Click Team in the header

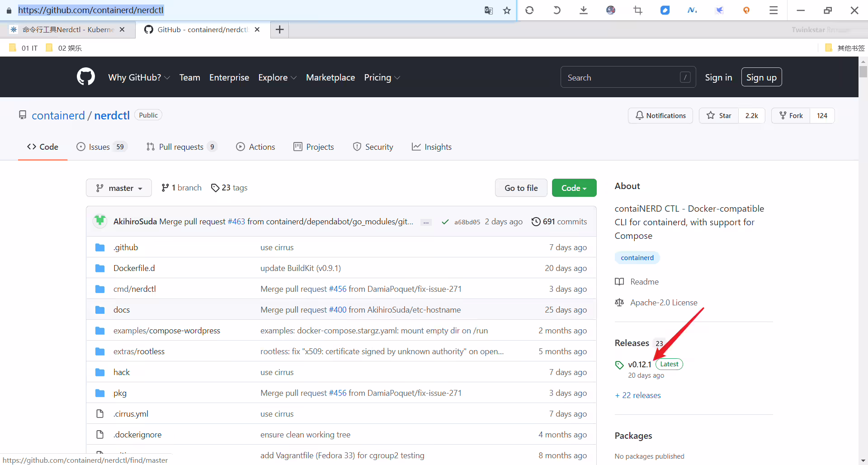[190, 77]
